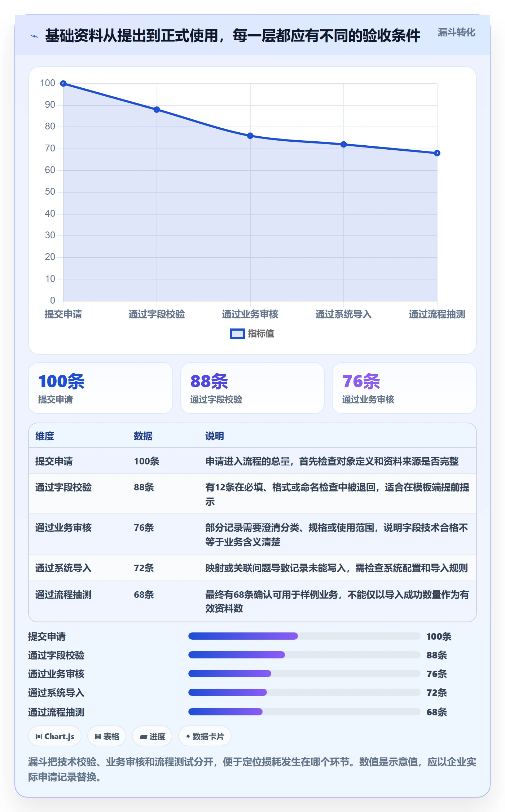Click the x-axis label 通过字段校验
Screen dimensions: 505x812
[x=157, y=314]
